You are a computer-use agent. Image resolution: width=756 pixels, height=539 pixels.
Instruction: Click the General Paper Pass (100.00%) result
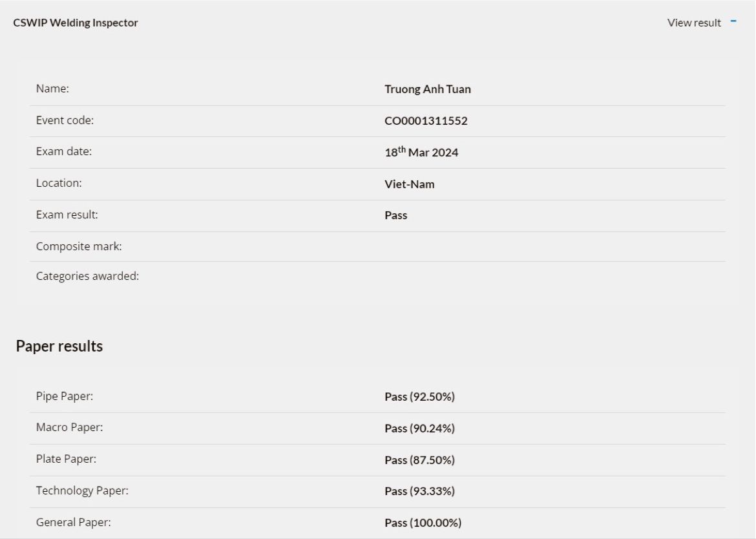coord(423,523)
